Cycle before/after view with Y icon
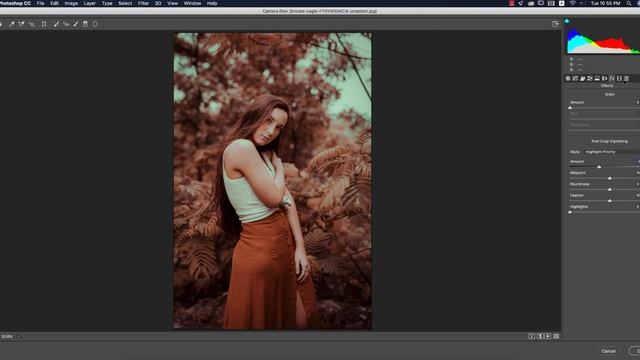640x360 pixels. tap(531, 336)
